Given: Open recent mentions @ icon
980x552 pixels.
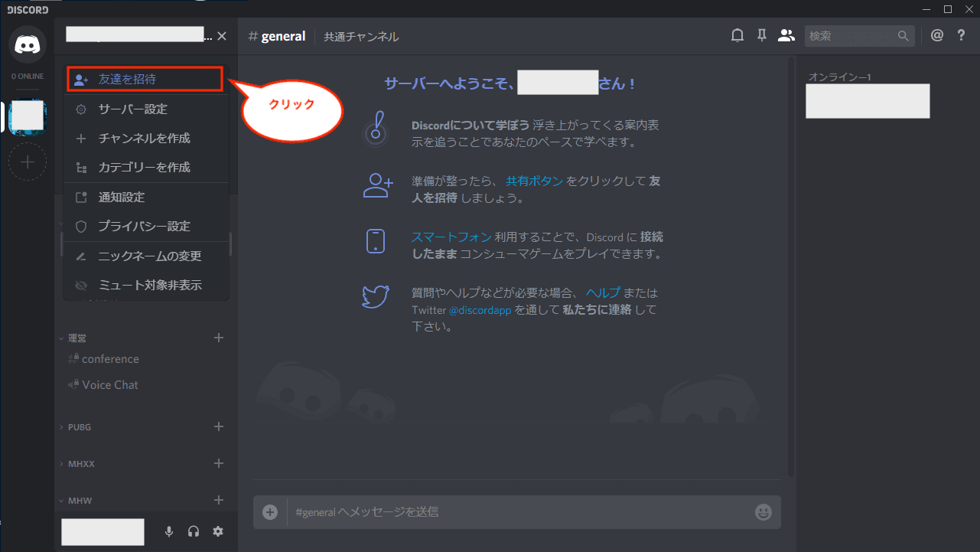Looking at the screenshot, I should pos(937,35).
